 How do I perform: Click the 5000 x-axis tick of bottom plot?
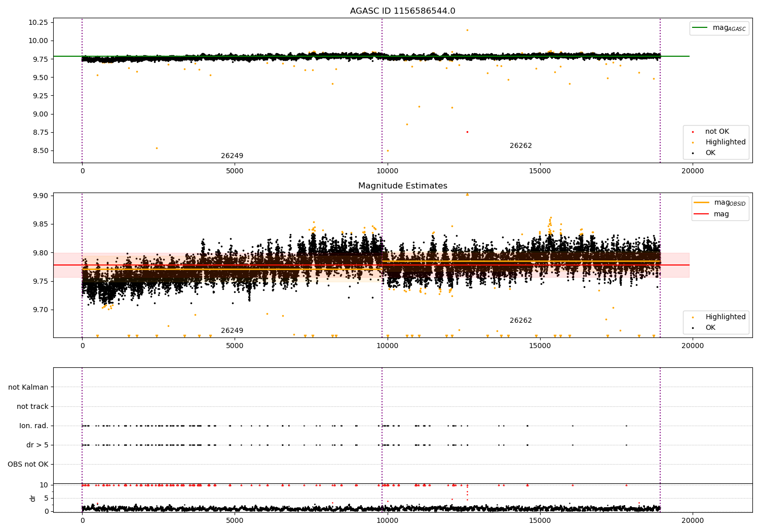coord(235,521)
